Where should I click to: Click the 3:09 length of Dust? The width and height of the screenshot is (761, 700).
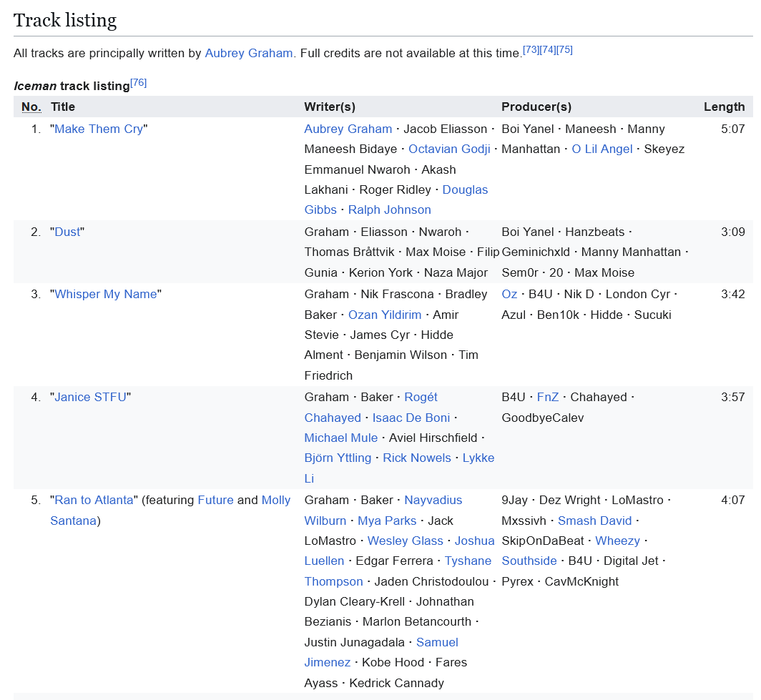733,232
